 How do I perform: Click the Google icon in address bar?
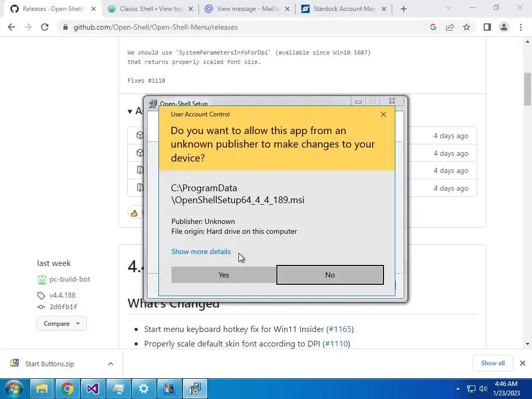[x=433, y=27]
